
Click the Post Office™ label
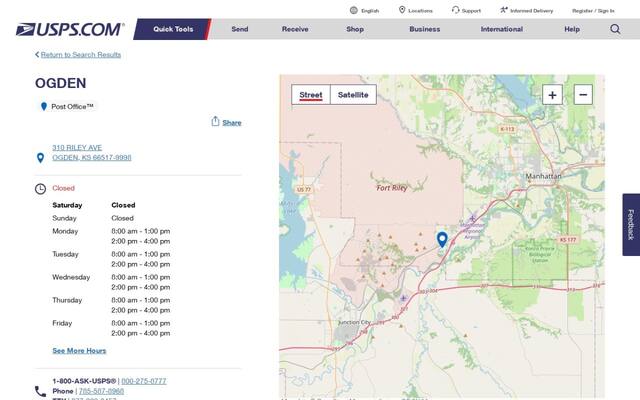pyautogui.click(x=72, y=107)
